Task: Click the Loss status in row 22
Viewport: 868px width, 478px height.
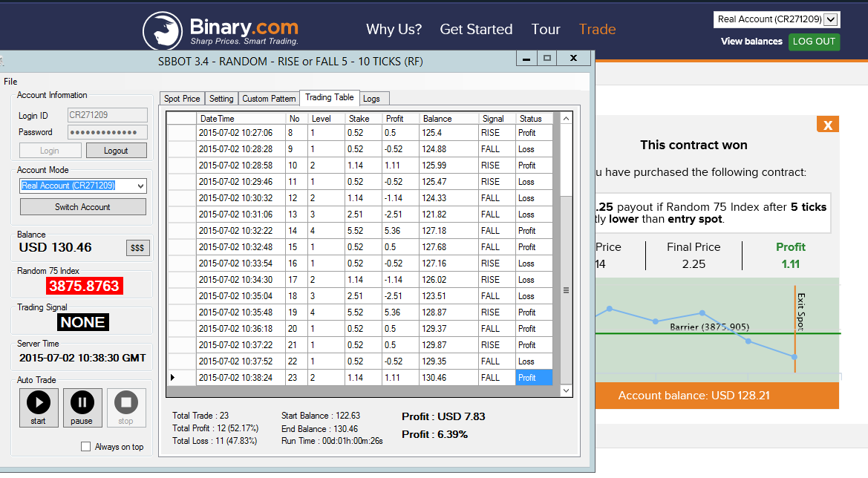Action: [534, 361]
